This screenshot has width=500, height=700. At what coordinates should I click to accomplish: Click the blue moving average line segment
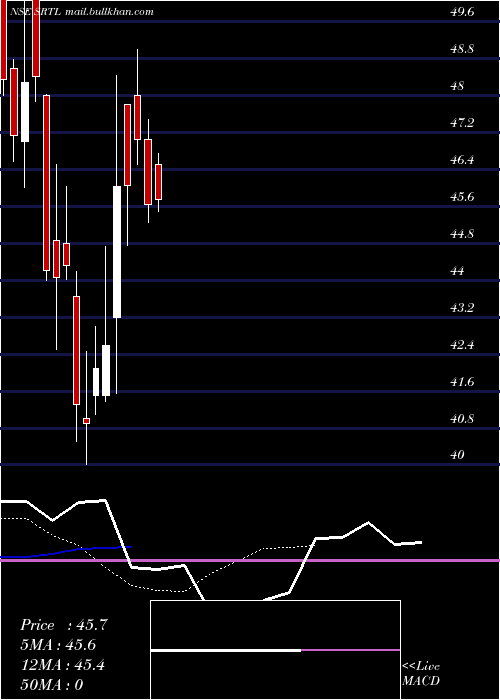coord(66,552)
